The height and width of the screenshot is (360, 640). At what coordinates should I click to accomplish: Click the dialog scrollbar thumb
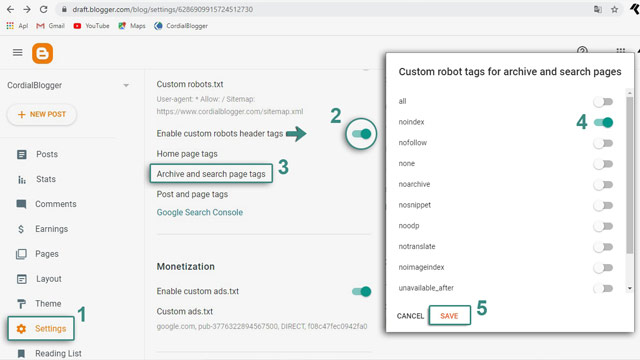629,175
